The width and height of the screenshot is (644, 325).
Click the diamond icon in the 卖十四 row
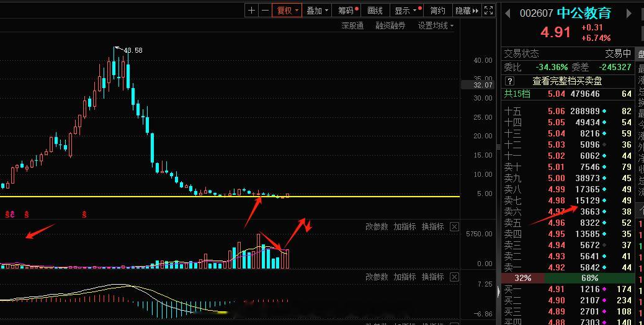pos(604,122)
